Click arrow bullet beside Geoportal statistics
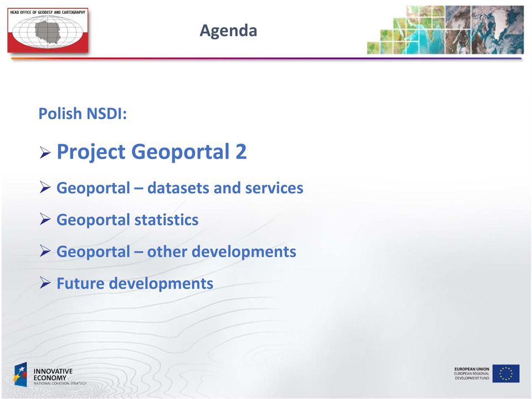The image size is (532, 399). click(45, 219)
